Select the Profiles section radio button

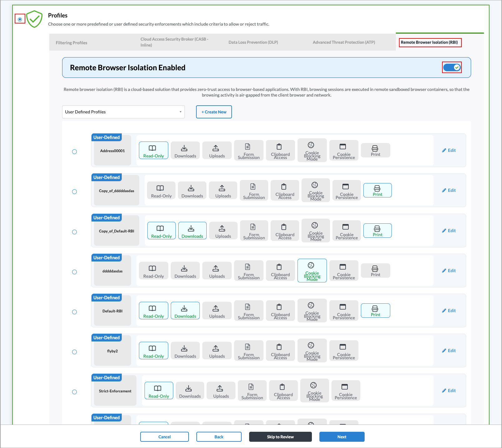point(20,19)
